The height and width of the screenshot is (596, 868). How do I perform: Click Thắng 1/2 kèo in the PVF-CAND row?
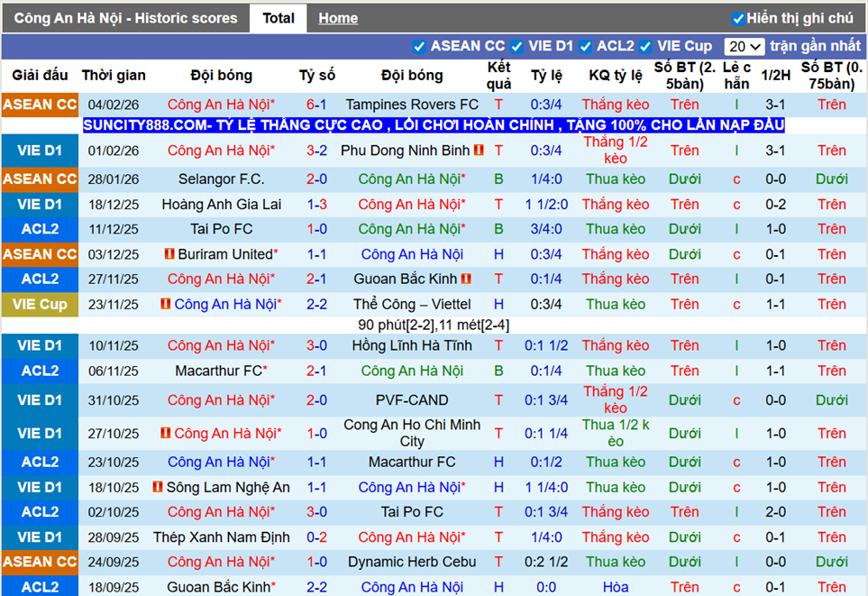(616, 400)
